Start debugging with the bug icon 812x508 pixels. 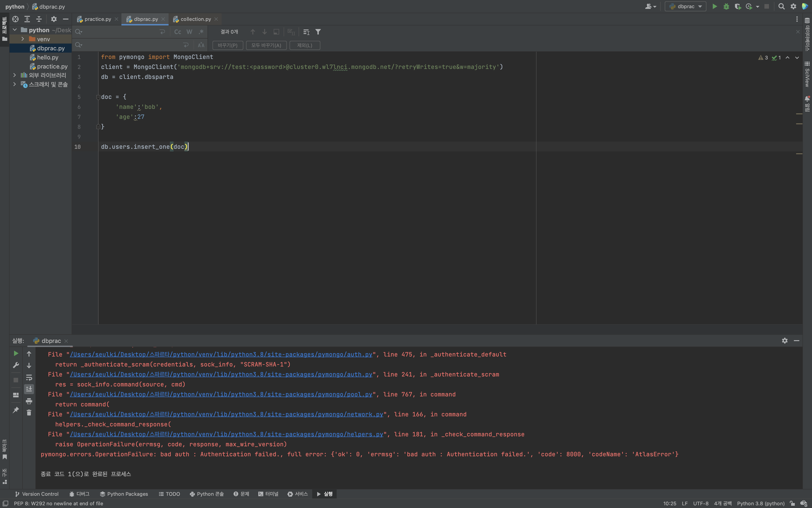tap(726, 6)
